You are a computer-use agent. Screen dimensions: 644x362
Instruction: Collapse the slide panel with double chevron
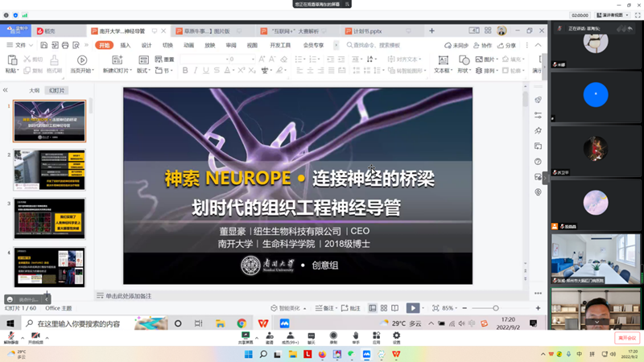coord(6,90)
